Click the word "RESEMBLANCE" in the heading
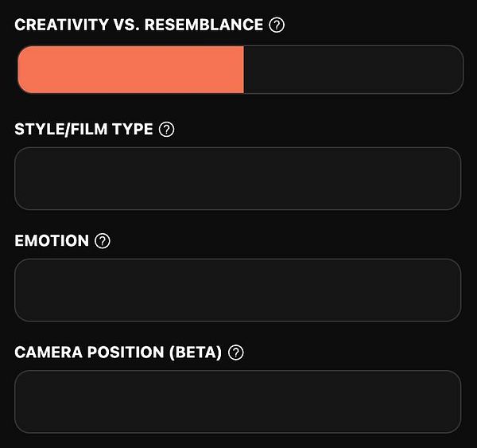 click(204, 25)
